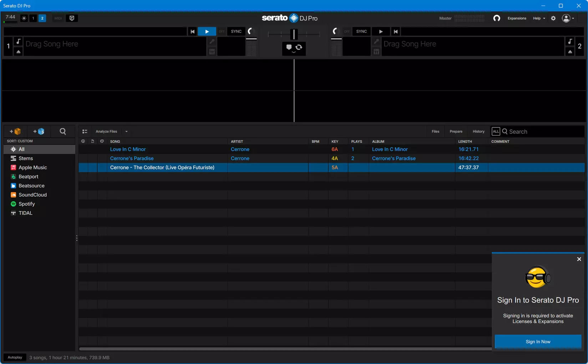
Task: Open the History panel tab
Action: pyautogui.click(x=478, y=131)
